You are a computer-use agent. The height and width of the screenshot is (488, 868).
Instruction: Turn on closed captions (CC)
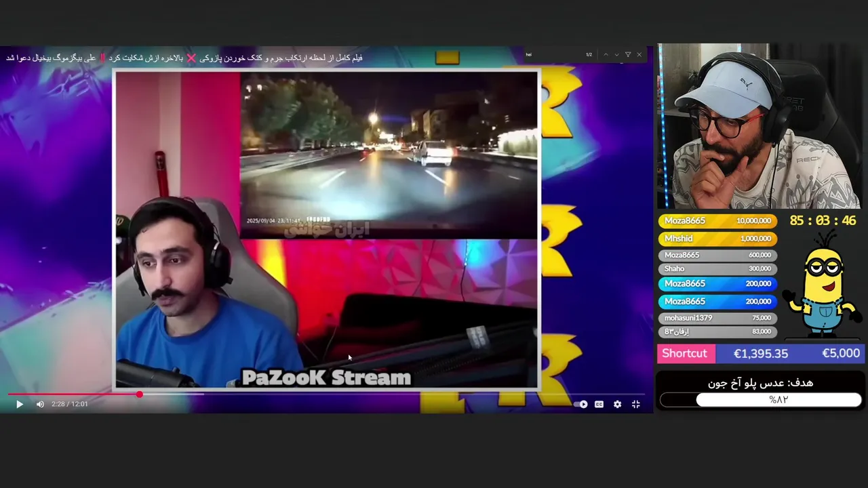point(599,404)
